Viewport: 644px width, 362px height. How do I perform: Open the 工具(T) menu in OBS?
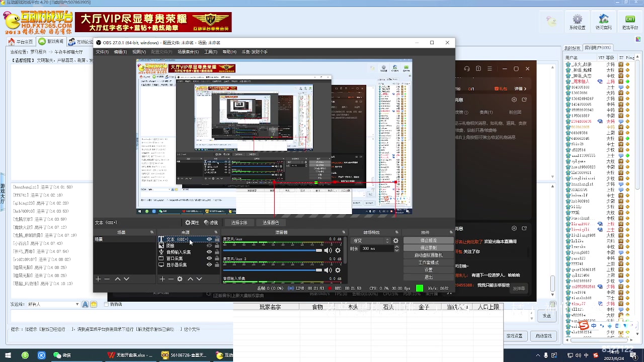(211, 52)
